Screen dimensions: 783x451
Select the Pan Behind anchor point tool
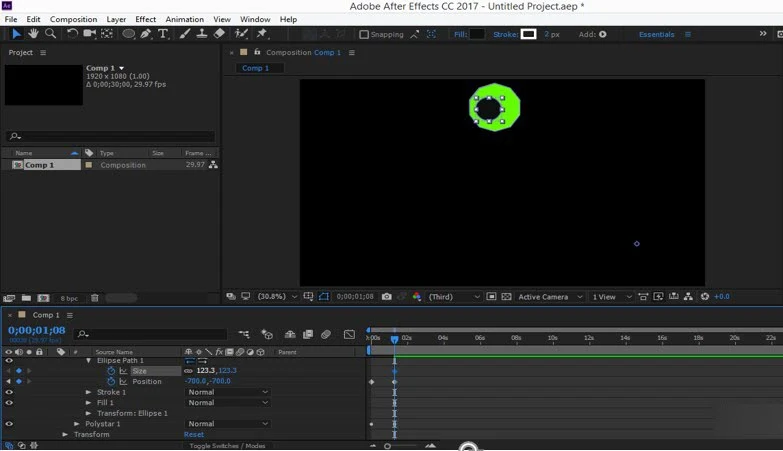pos(107,33)
